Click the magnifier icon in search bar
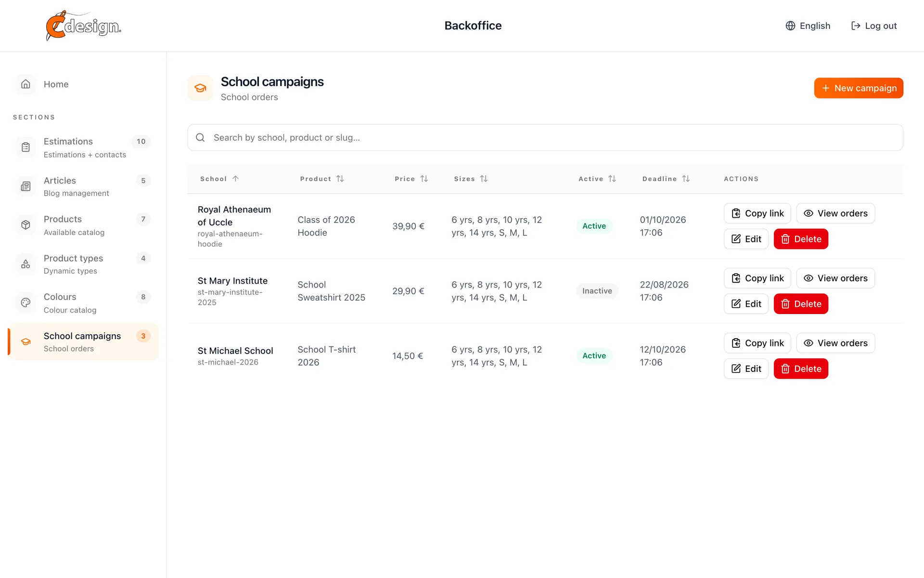924x578 pixels. click(200, 138)
